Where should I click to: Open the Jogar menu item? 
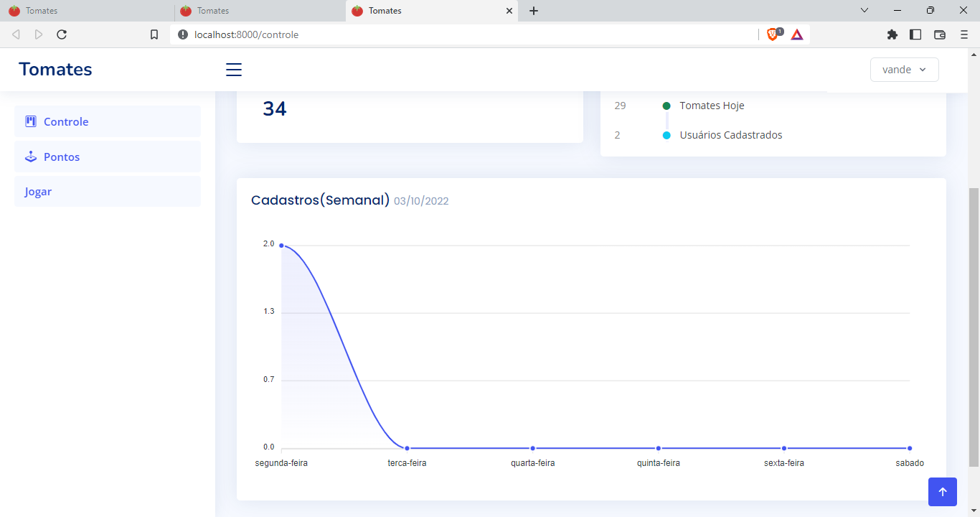[108, 192]
